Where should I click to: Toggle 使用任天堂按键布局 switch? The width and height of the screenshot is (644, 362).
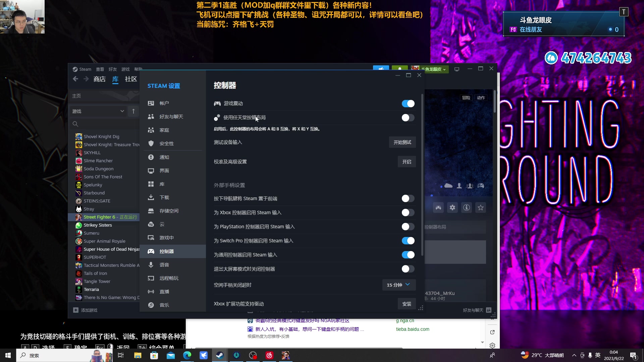pyautogui.click(x=408, y=118)
